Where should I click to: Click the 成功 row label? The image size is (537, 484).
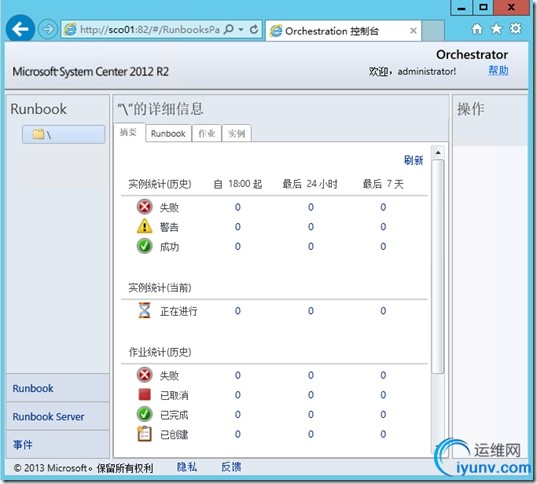coord(169,247)
